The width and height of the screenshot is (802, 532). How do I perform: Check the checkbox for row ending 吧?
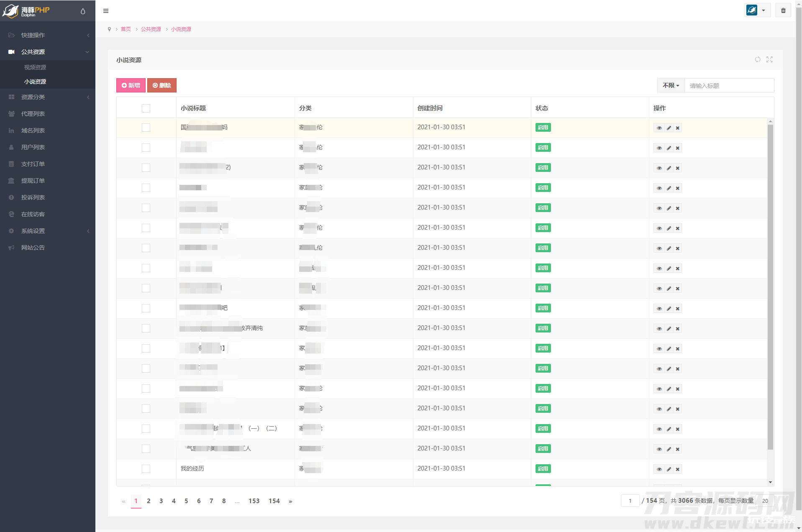point(146,308)
